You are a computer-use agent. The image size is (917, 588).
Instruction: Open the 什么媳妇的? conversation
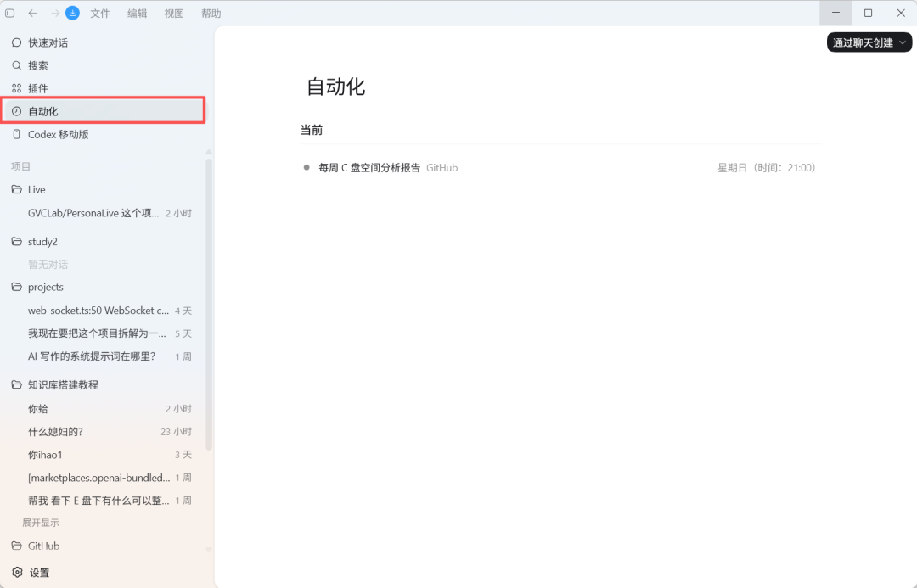(x=104, y=431)
